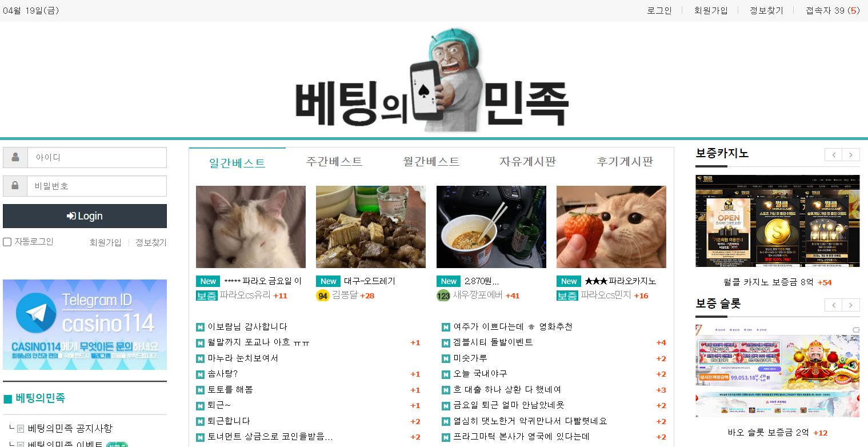Show next item in 보증카지노 carousel
Screen dimensions: 868x447
[x=851, y=155]
